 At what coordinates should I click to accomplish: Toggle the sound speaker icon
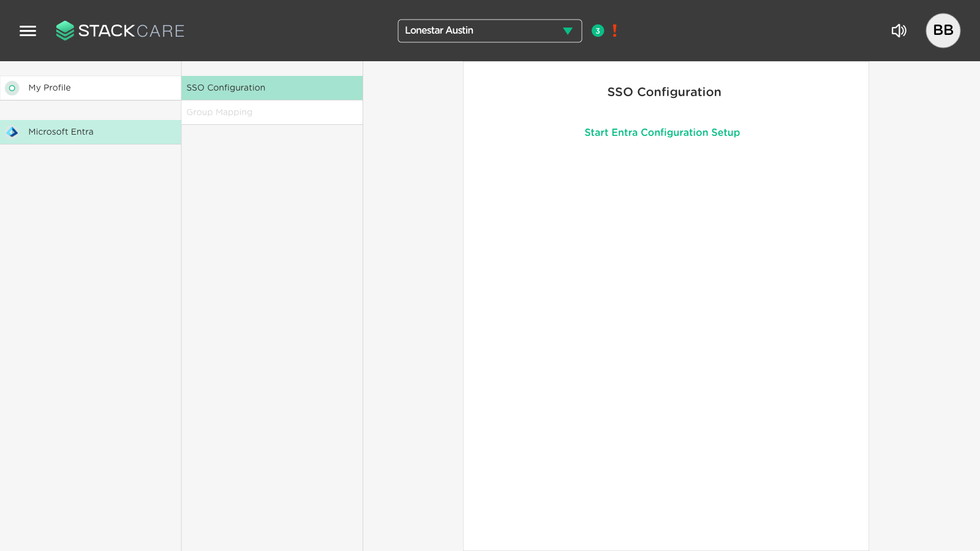coord(899,31)
